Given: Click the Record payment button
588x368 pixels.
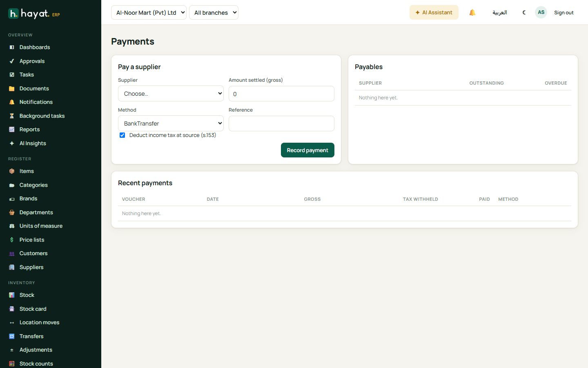Looking at the screenshot, I should click(307, 150).
